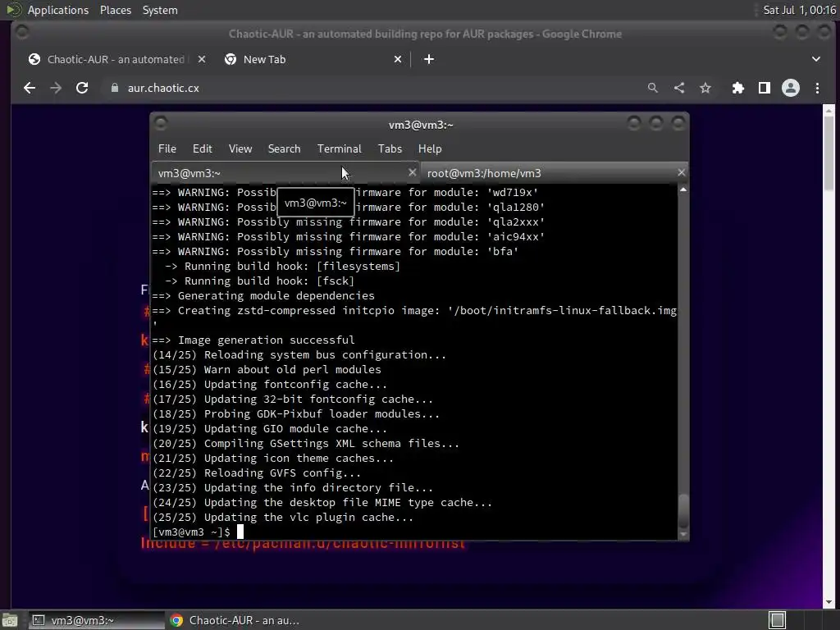The width and height of the screenshot is (840, 630).
Task: Click the workspace switcher in bottom panel
Action: tap(777, 620)
